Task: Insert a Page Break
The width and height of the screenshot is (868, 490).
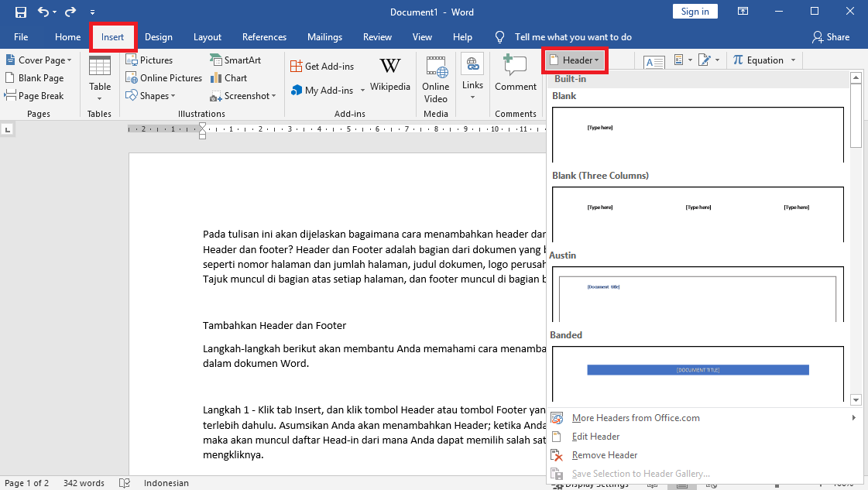Action: click(34, 96)
